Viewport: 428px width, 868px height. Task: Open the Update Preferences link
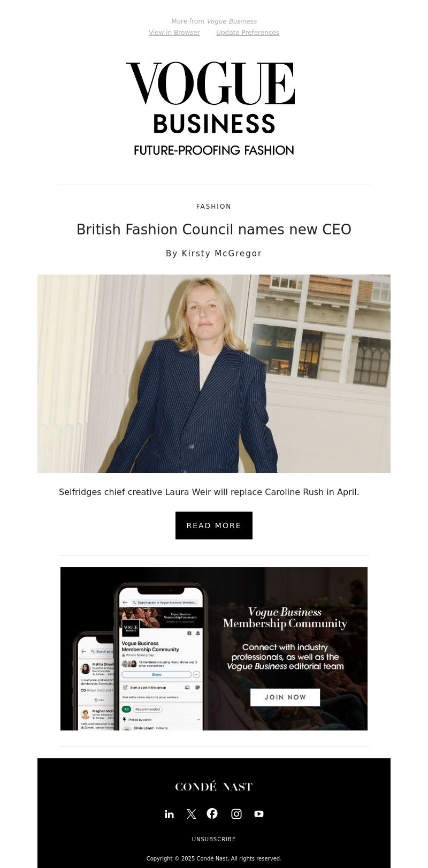[248, 33]
